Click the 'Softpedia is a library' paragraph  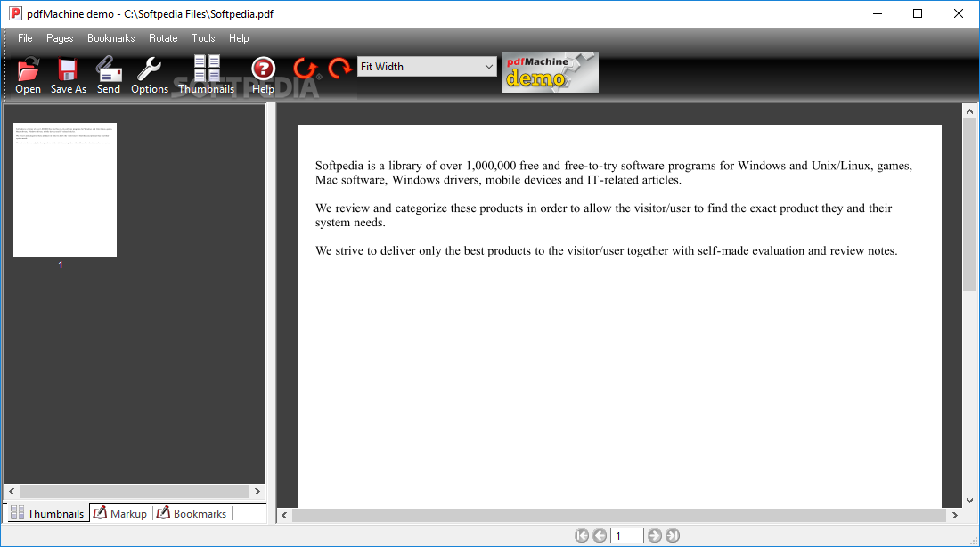pyautogui.click(x=614, y=173)
